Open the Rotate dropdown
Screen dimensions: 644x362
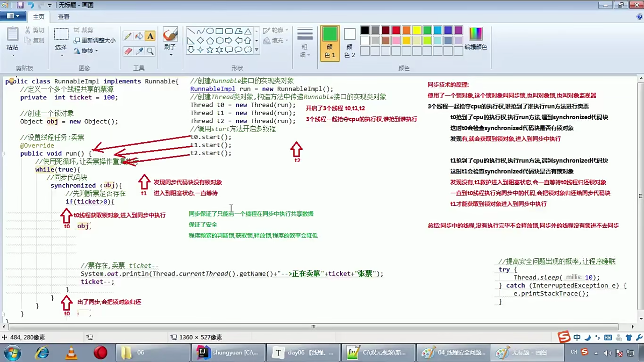click(86, 51)
